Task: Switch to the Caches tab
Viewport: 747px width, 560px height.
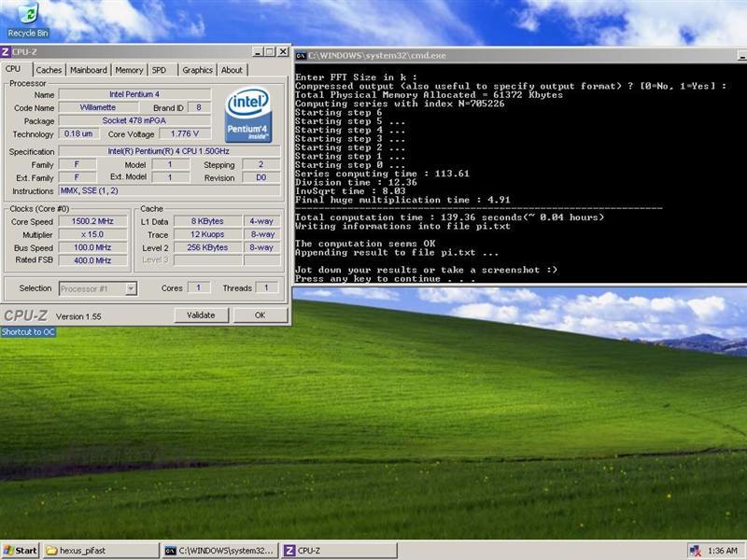Action: click(49, 70)
